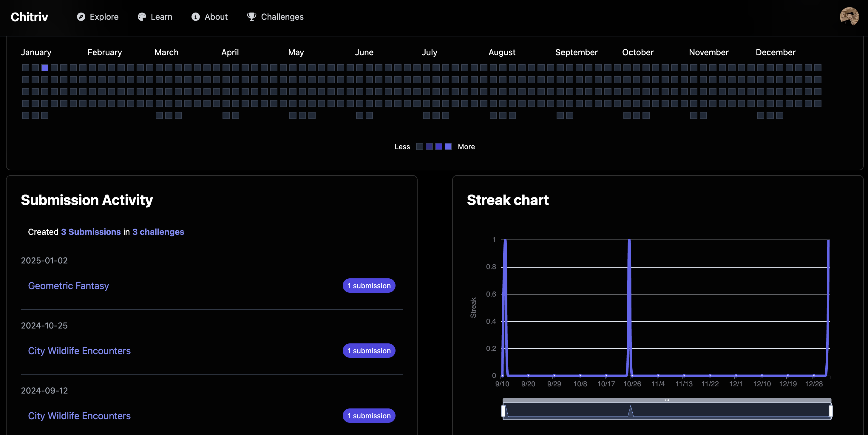Open the Challenges menu item
868x435 pixels.
pyautogui.click(x=282, y=17)
